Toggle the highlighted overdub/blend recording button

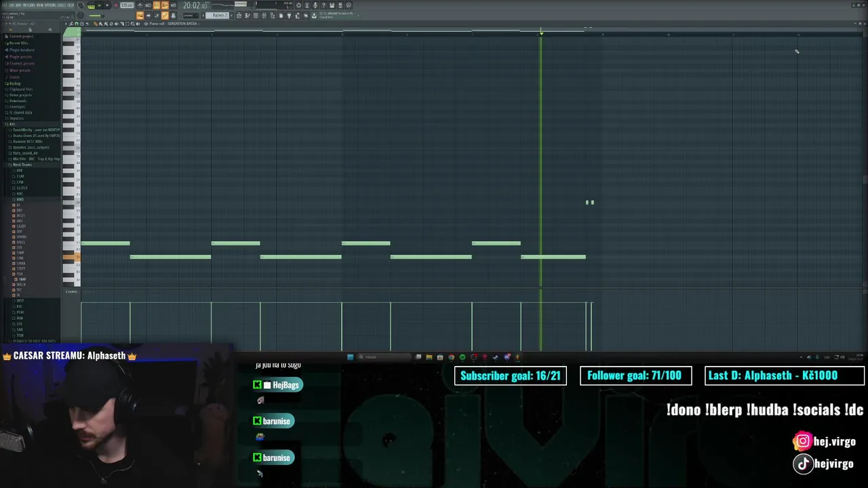click(165, 5)
